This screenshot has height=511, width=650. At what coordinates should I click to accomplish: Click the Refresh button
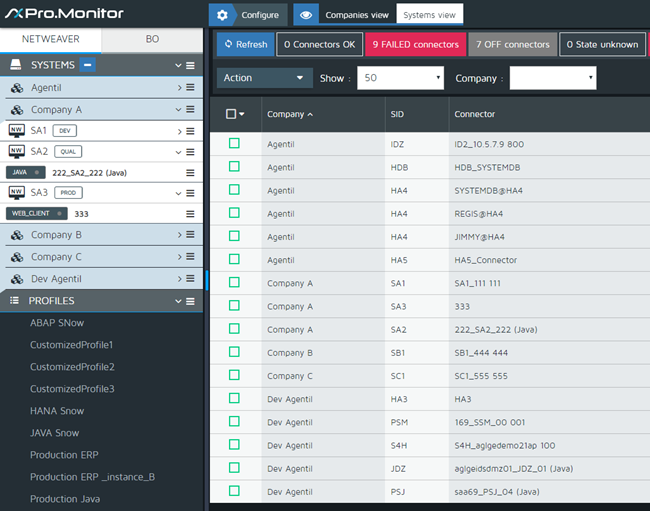[x=245, y=44]
